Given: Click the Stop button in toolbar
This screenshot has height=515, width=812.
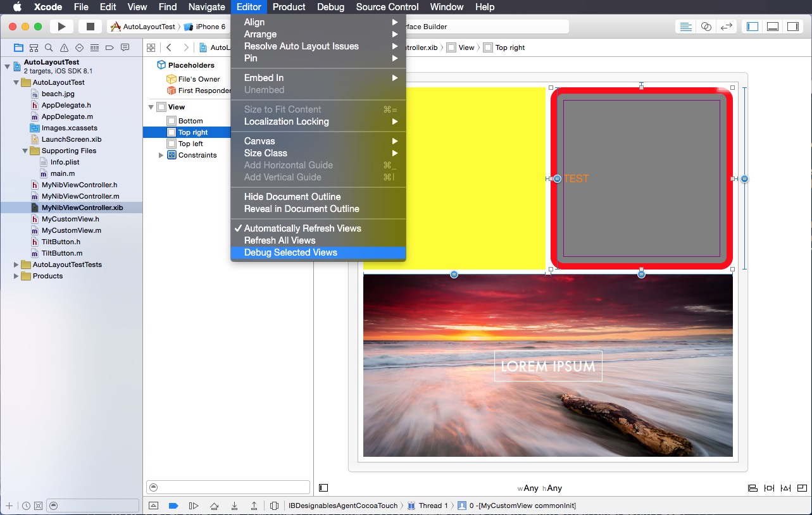Looking at the screenshot, I should coord(90,27).
